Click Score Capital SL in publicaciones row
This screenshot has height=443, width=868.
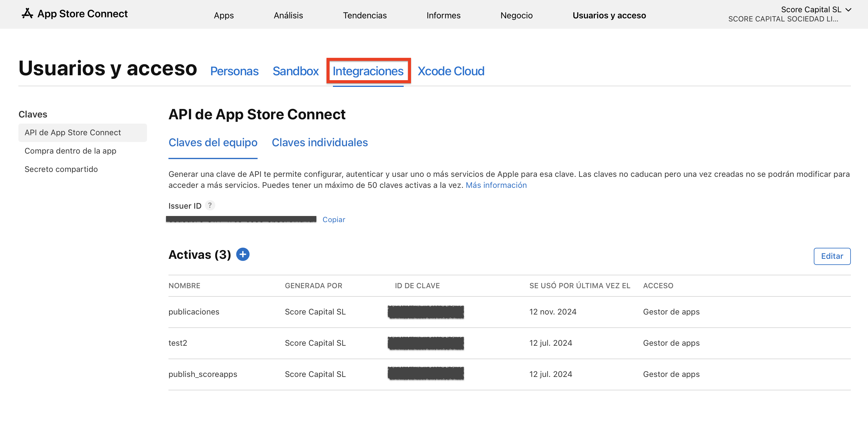(315, 312)
